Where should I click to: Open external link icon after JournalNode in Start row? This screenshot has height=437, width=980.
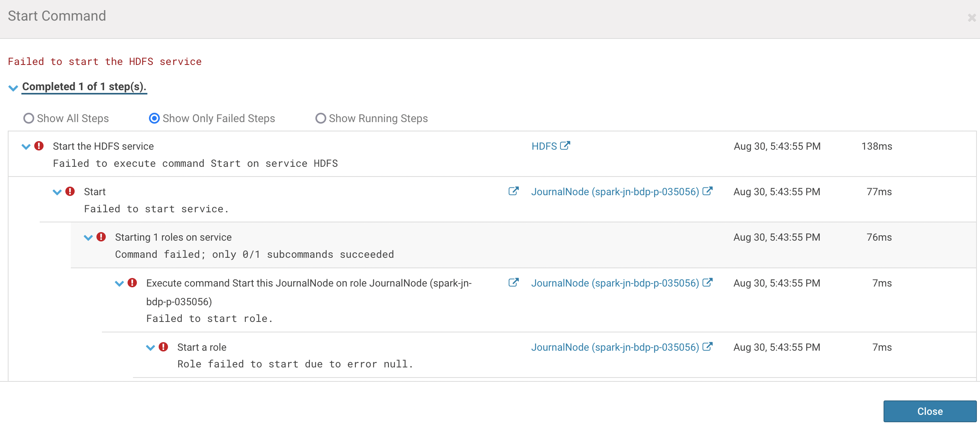coord(708,191)
